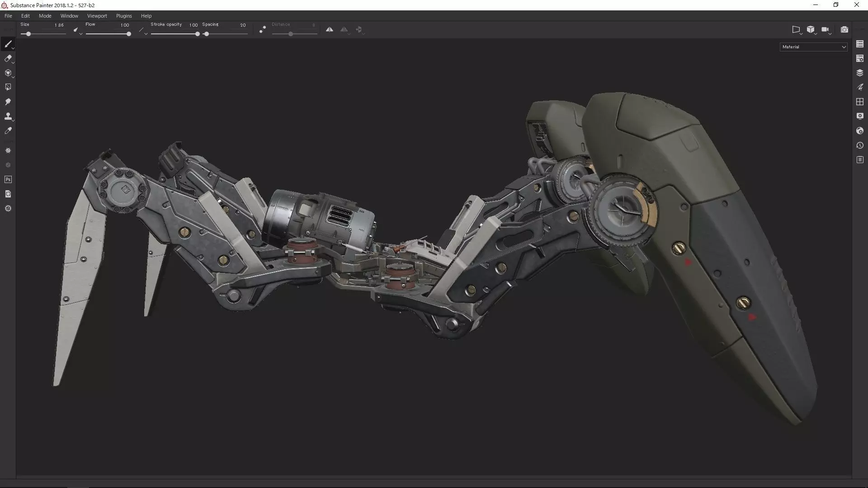Open the 3D cube viewport mode dropdown

[811, 30]
